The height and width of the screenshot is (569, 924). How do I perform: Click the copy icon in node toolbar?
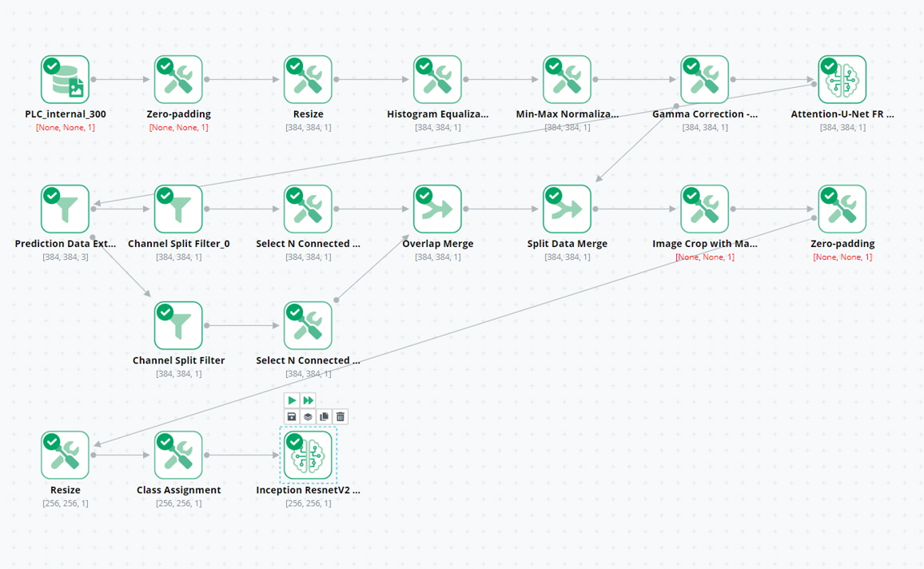click(x=324, y=416)
